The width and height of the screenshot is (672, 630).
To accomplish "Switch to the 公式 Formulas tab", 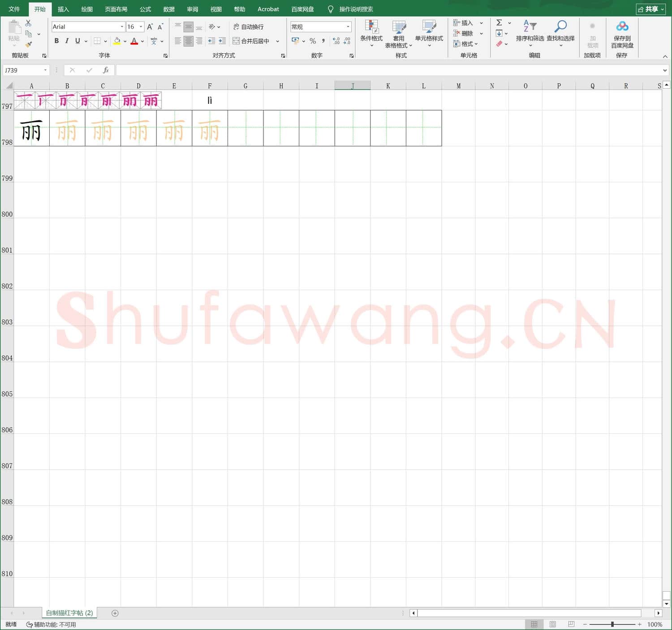I will pyautogui.click(x=145, y=9).
